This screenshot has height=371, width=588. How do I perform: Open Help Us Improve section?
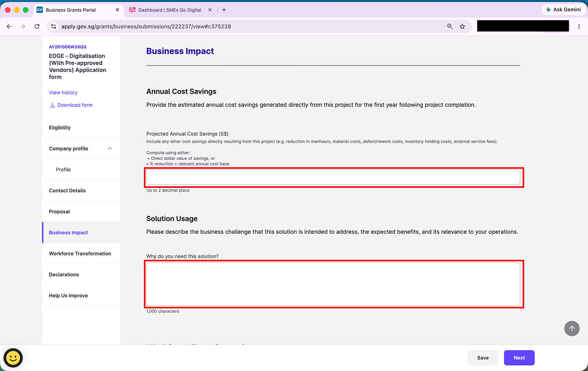pos(82,296)
